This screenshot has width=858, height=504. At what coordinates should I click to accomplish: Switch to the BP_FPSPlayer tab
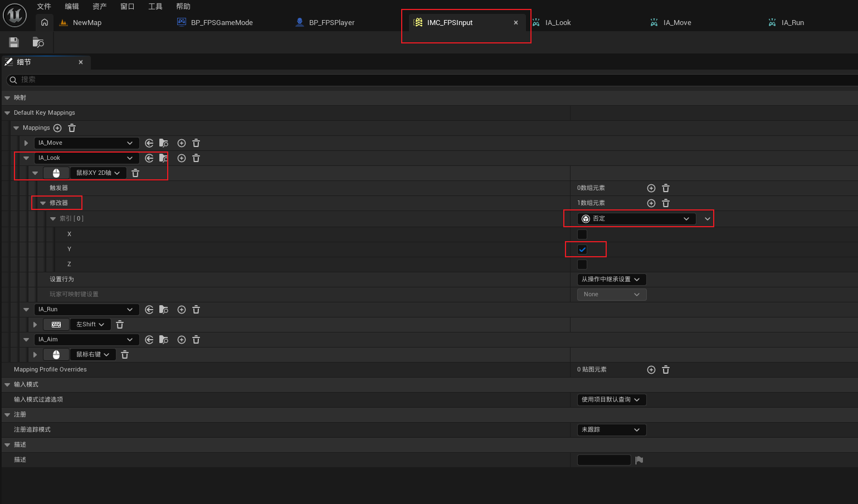point(332,23)
